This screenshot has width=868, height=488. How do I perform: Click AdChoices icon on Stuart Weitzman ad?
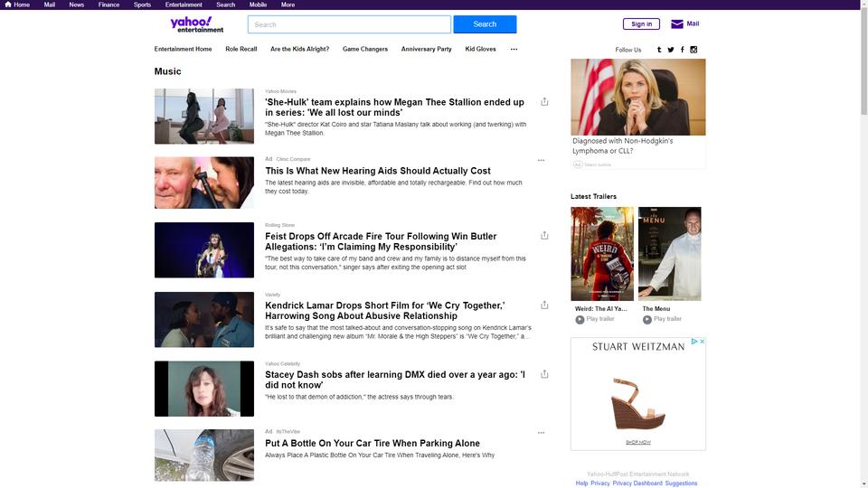pos(694,342)
